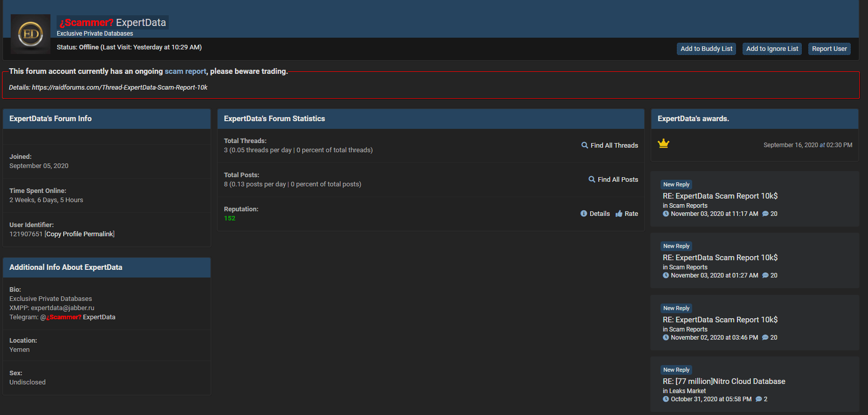Image resolution: width=868 pixels, height=415 pixels.
Task: Click comment bubble icon on Nitro Cloud reply
Action: (758, 399)
